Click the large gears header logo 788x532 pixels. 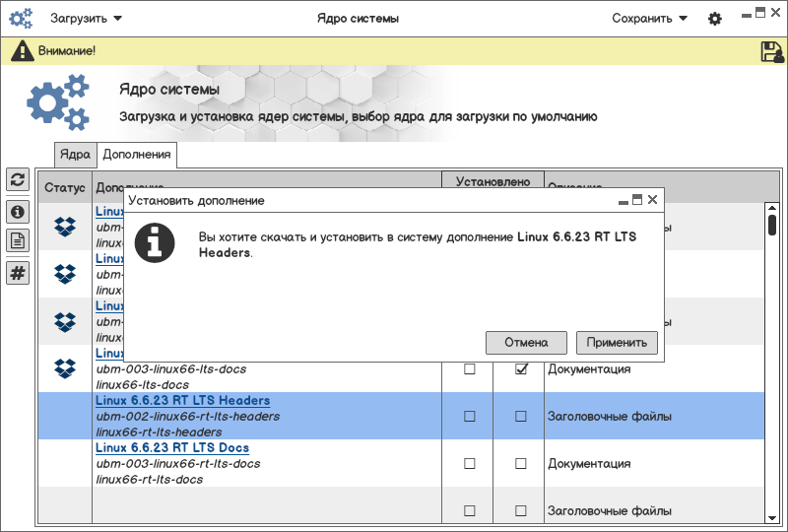point(58,102)
